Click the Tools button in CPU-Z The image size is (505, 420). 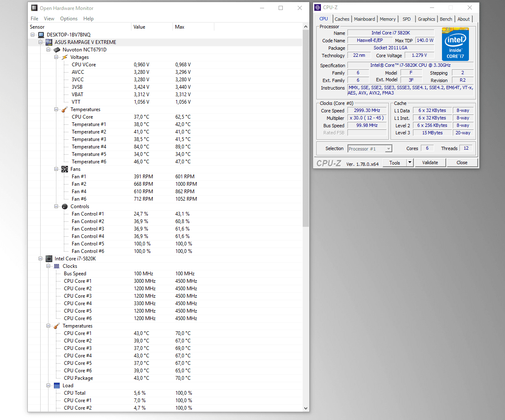(395, 163)
